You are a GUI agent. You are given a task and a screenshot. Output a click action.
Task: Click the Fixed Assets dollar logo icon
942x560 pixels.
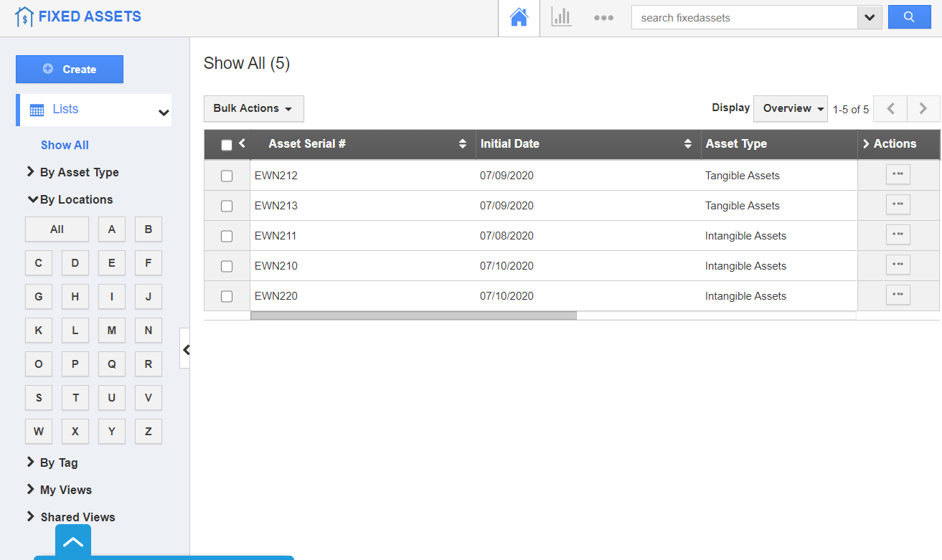25,16
